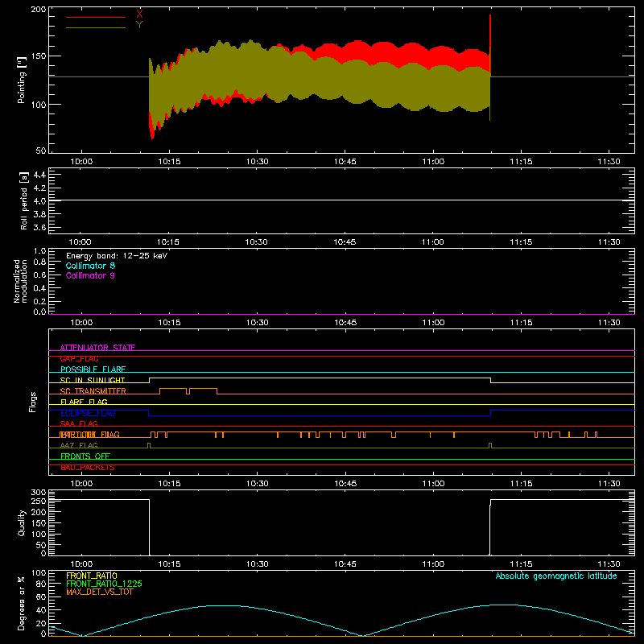Click the red 'X' legend label
This screenshot has height=644, width=644.
pos(139,14)
